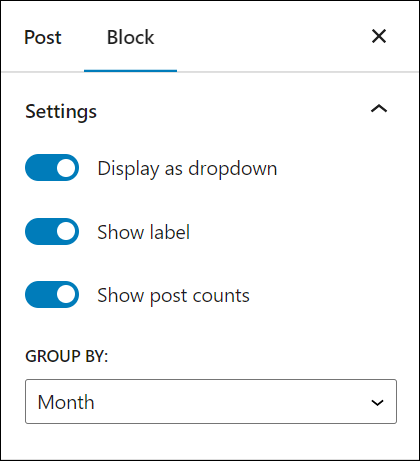
Task: Open the Group by Month dropdown
Action: pos(211,401)
